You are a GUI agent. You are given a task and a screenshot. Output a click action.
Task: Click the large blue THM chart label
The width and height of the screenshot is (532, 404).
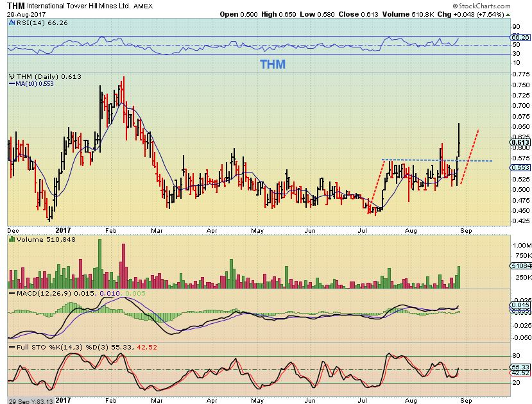click(x=273, y=64)
